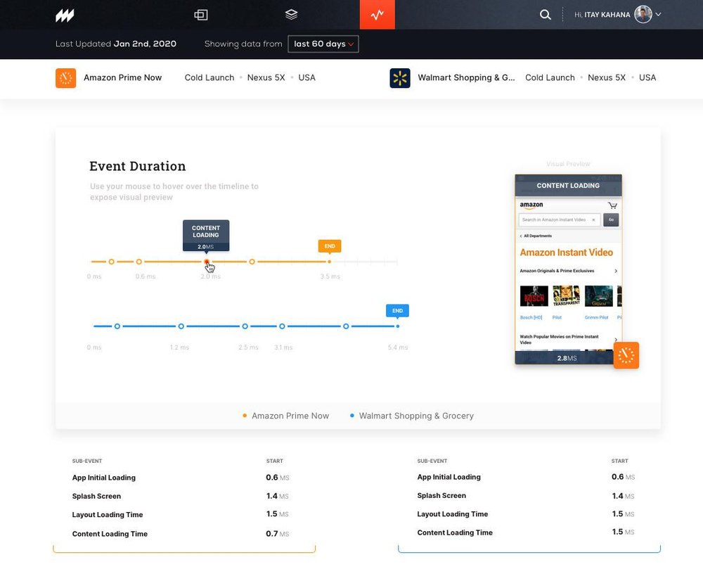703x588 pixels.
Task: Click the Go button in the phone preview
Action: point(611,219)
